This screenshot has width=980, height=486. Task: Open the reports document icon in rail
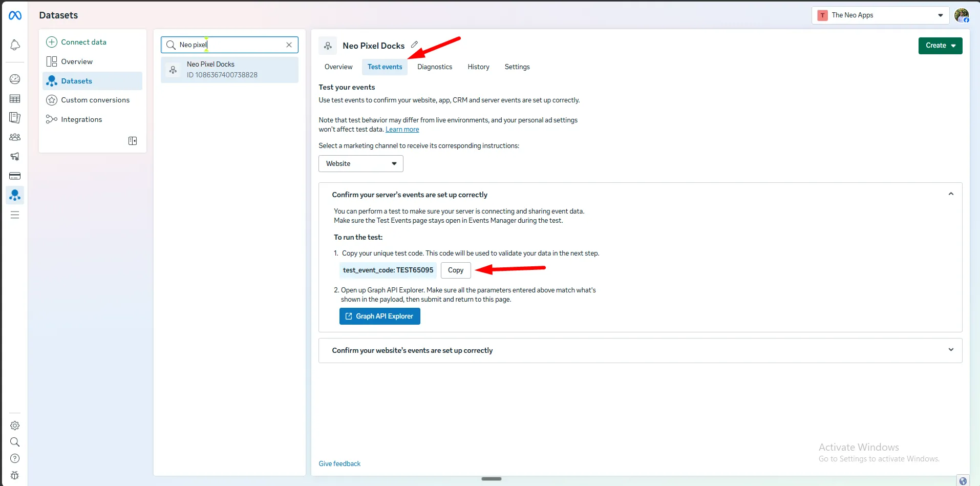point(15,118)
